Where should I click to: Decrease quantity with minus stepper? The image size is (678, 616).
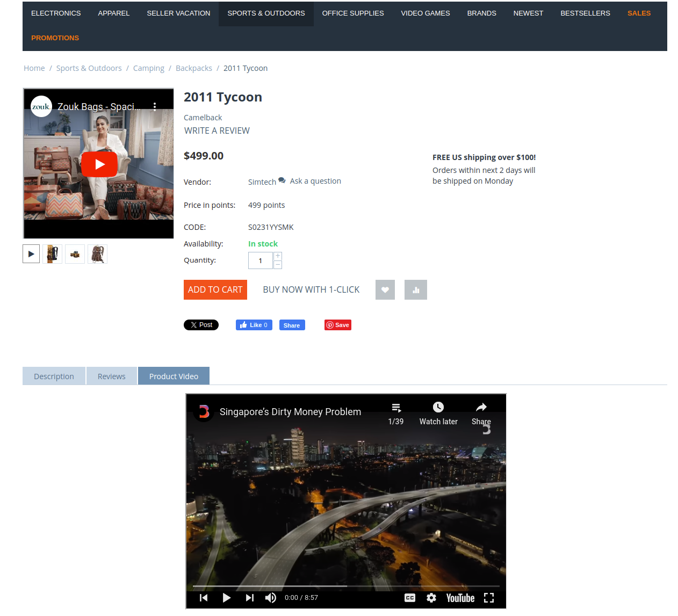point(278,264)
